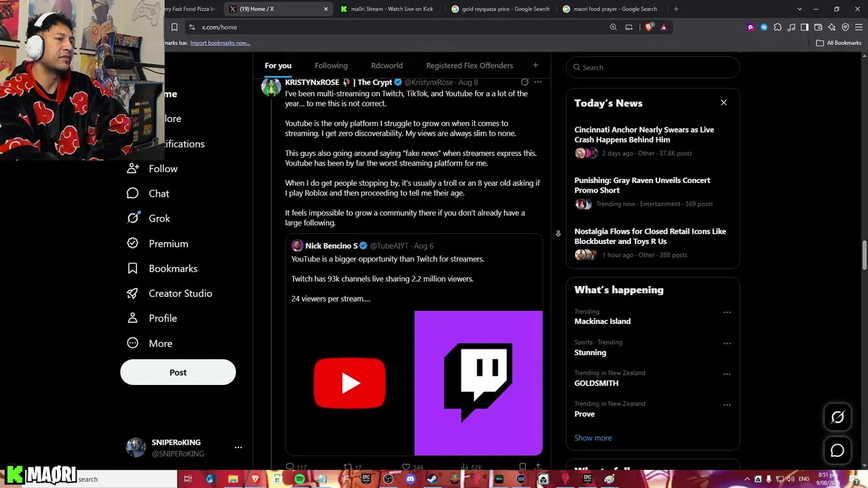The height and width of the screenshot is (488, 868).
Task: Close the Home / X browser tab
Action: 325,9
